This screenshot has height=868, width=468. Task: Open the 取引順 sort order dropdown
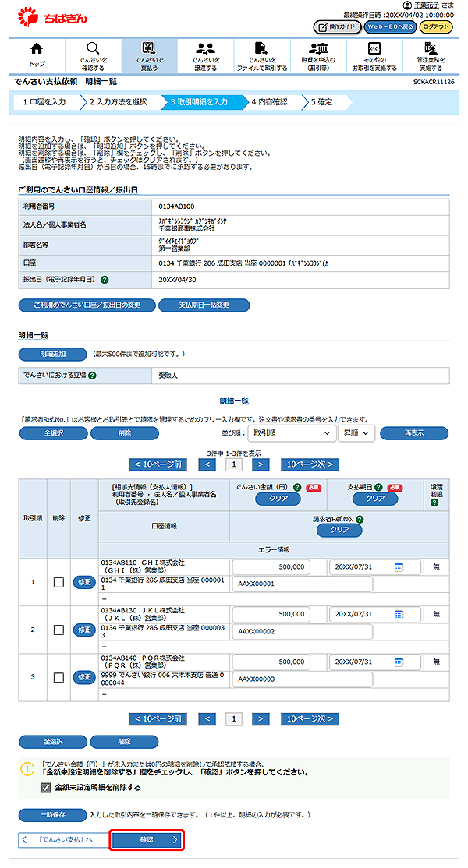(290, 432)
